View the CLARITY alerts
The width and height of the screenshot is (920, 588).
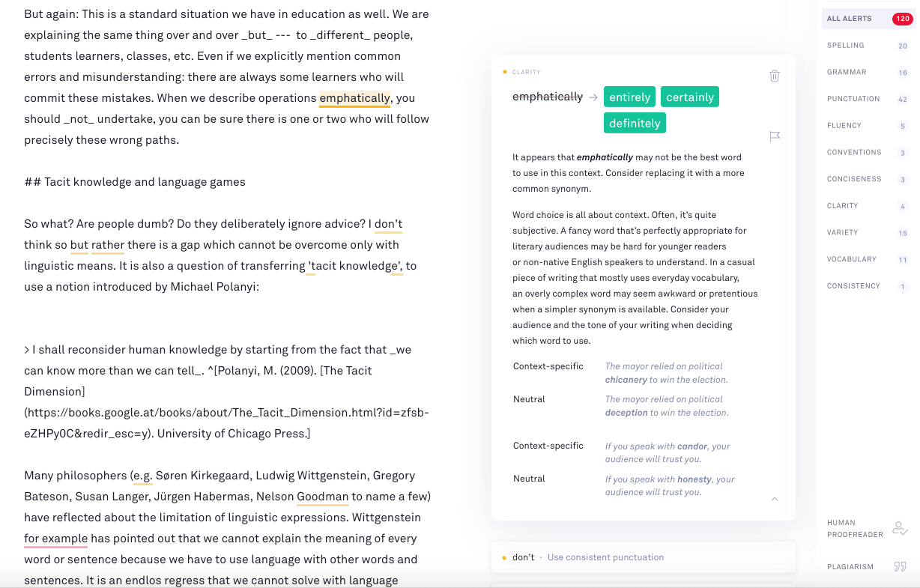point(842,205)
